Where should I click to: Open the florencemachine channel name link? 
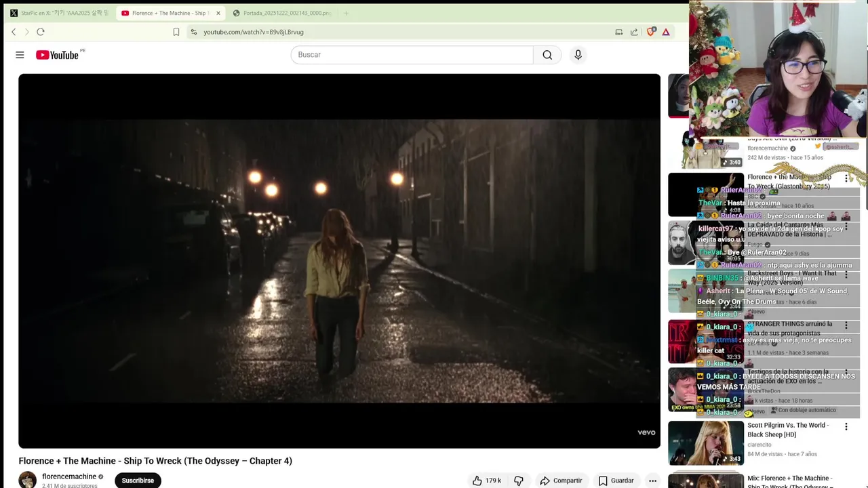[69, 476]
